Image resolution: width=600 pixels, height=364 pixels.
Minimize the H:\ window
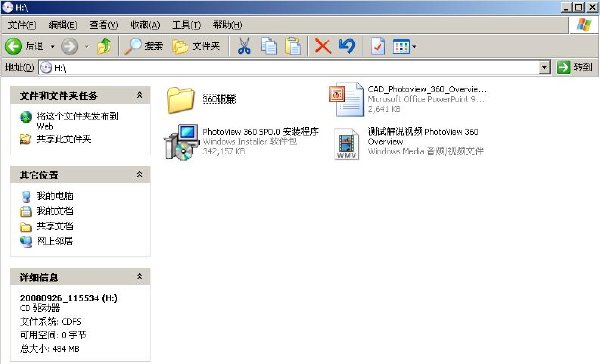coord(567,7)
